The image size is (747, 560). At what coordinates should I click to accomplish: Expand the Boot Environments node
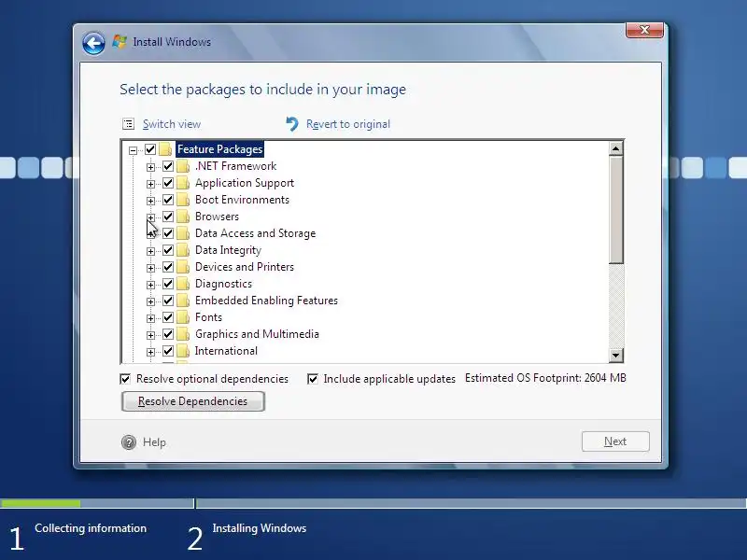150,201
